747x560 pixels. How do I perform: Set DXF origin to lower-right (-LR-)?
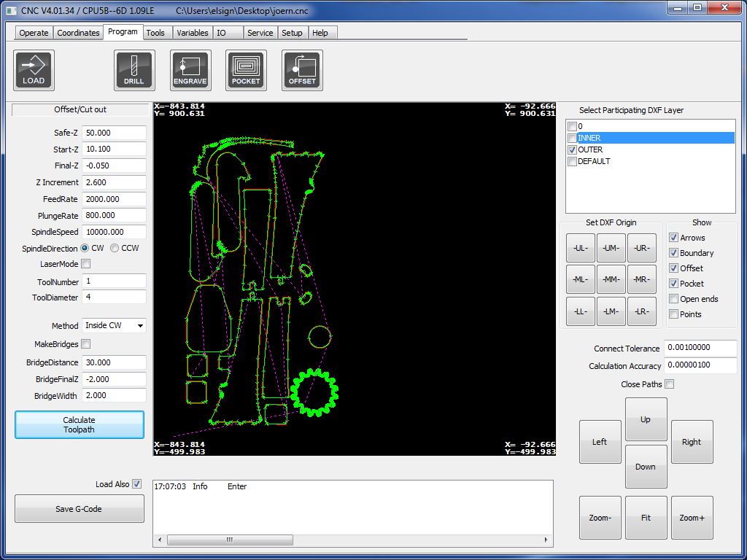pyautogui.click(x=642, y=311)
